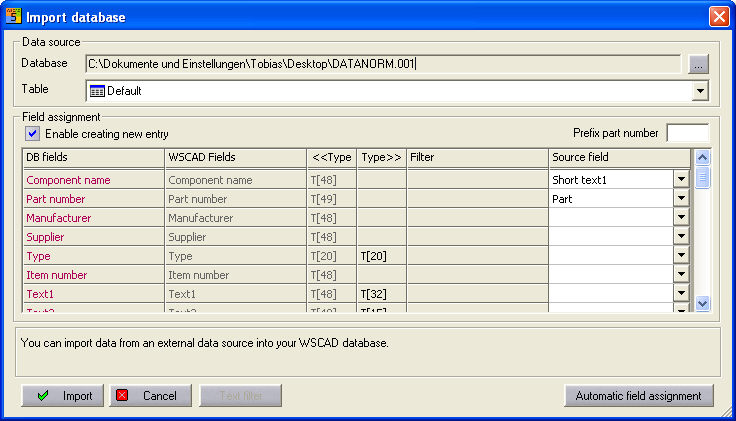The width and height of the screenshot is (736, 421).
Task: Click the table scrollbar thumb
Action: click(702, 177)
